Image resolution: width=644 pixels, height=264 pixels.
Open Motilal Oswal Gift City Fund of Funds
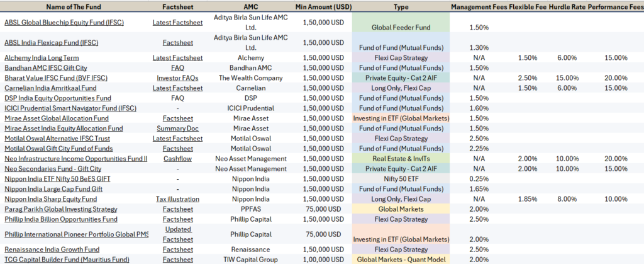point(58,149)
